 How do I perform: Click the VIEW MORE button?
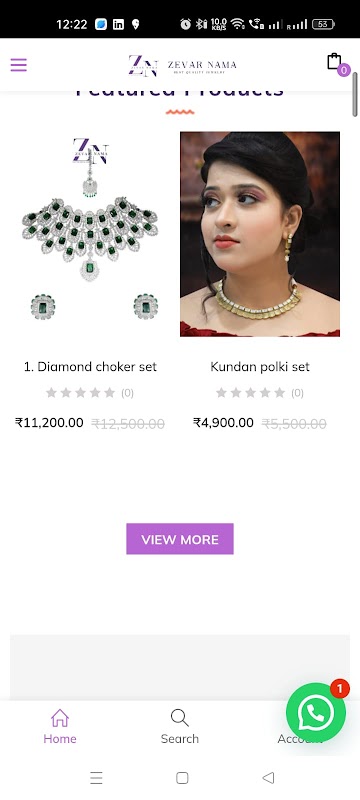point(180,539)
